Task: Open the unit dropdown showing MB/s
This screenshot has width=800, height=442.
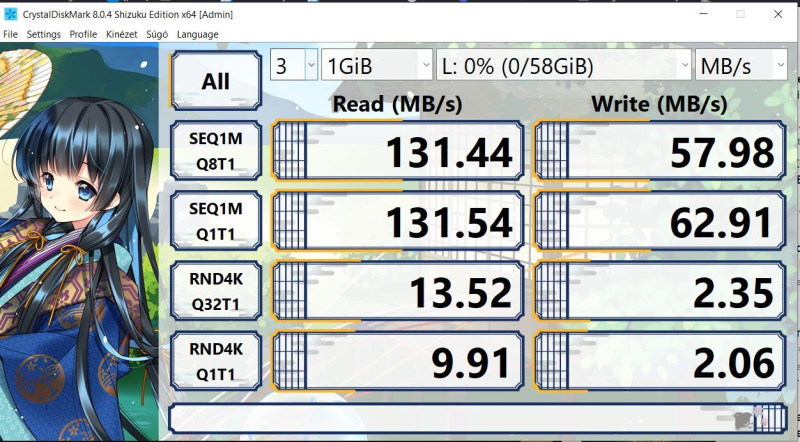Action: point(741,65)
